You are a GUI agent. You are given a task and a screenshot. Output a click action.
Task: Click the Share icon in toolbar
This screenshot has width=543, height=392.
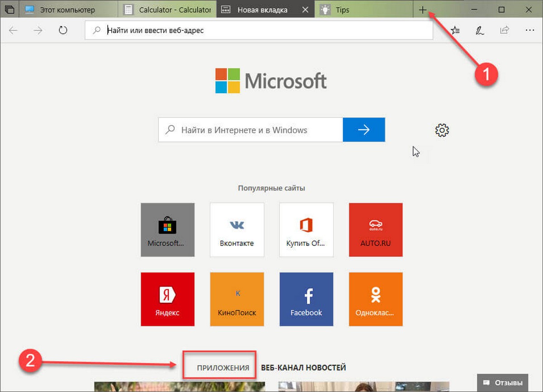click(504, 30)
